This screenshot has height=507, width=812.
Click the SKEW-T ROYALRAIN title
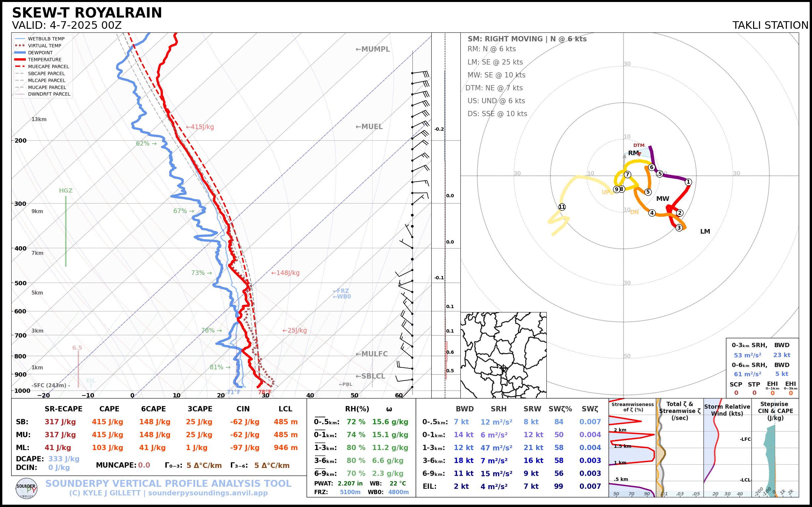pyautogui.click(x=87, y=13)
